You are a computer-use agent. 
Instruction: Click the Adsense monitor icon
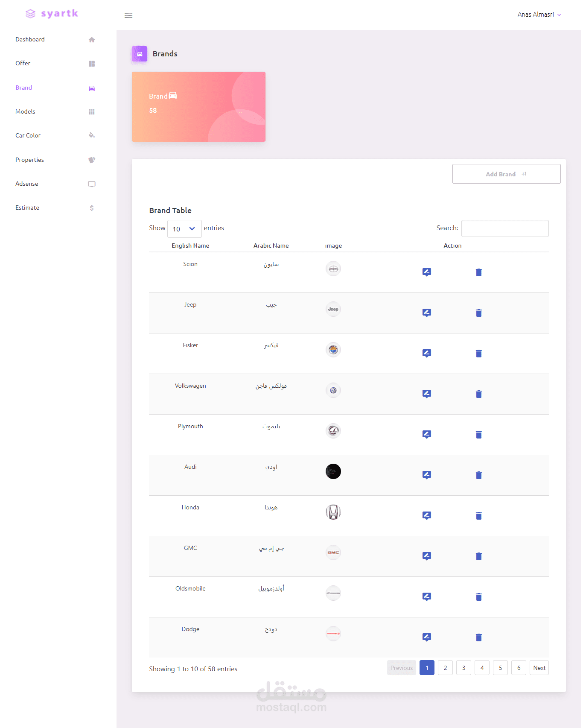tap(92, 184)
